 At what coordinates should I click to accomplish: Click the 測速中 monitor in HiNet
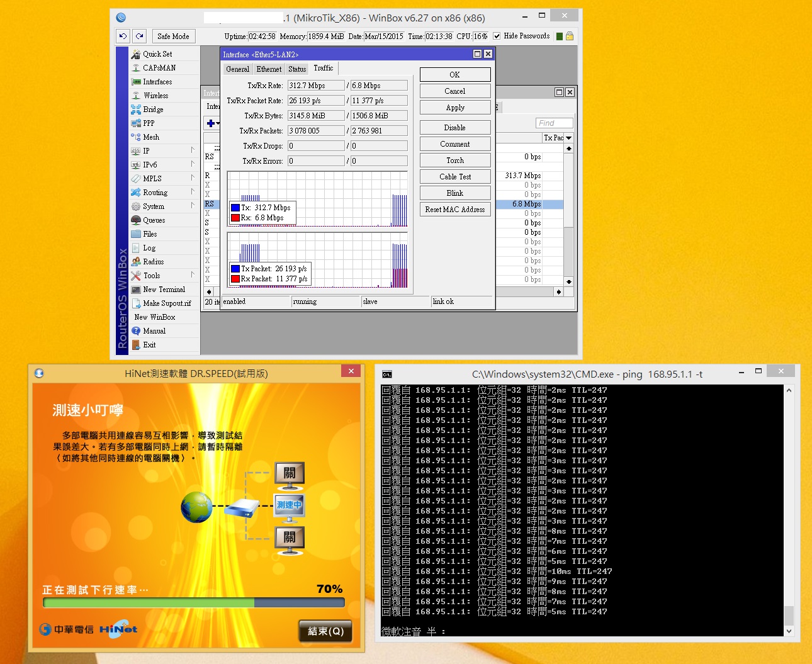pyautogui.click(x=290, y=509)
